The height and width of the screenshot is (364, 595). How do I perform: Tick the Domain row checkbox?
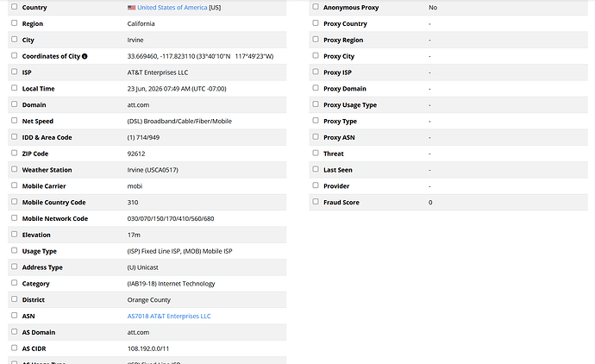15,104
